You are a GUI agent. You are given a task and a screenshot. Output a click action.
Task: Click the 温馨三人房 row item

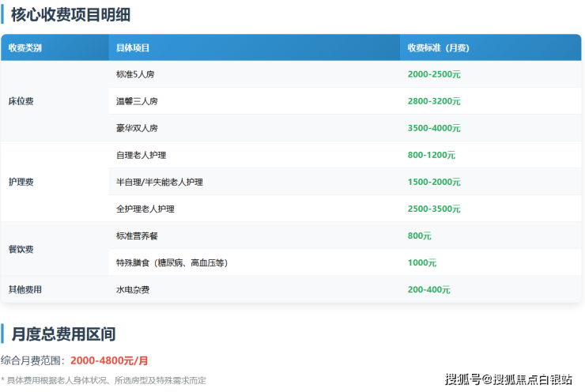click(x=137, y=101)
